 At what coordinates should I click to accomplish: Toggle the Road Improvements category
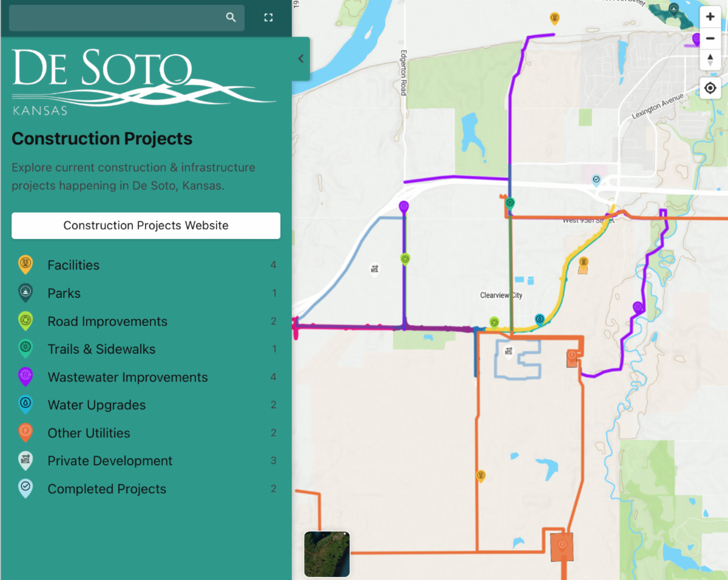107,322
